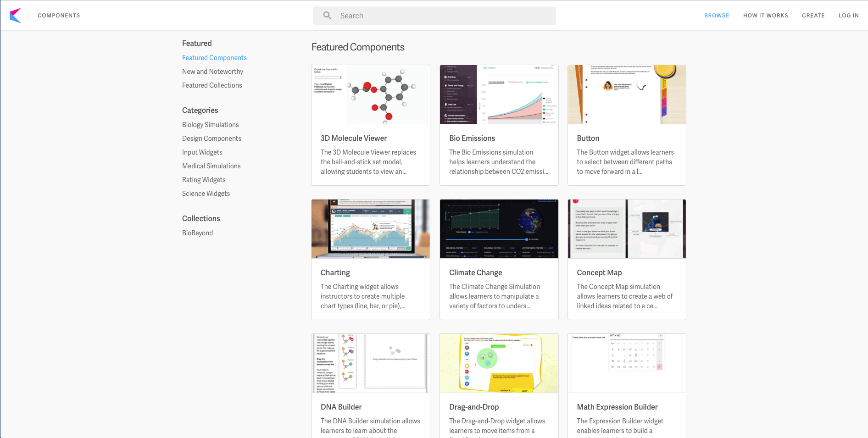Open the Rating Widgets category

point(204,180)
